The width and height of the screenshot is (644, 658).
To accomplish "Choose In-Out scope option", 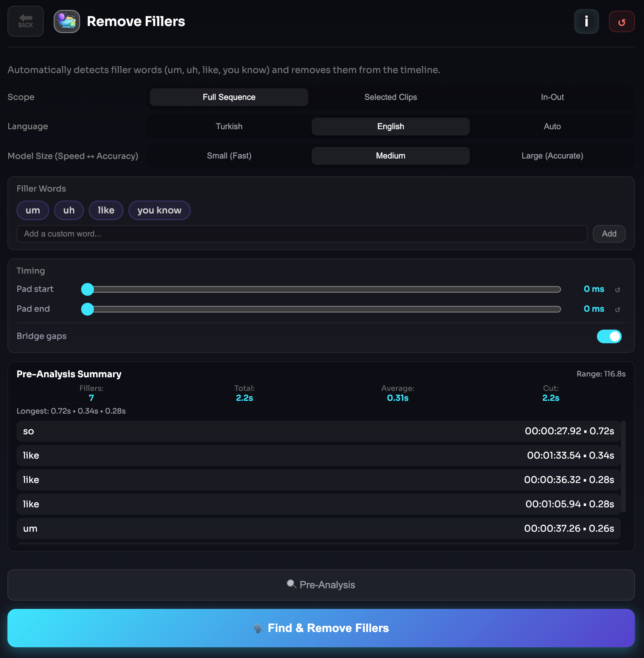I will (x=552, y=97).
